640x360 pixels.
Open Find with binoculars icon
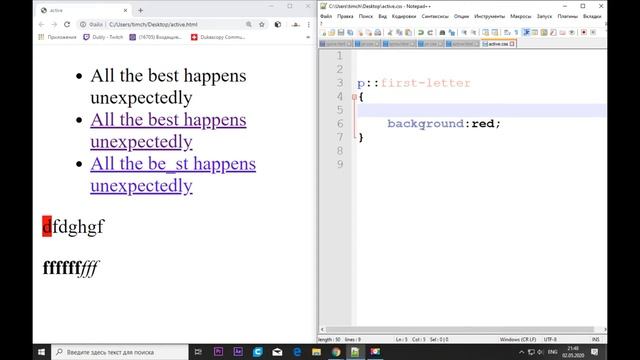(x=442, y=32)
